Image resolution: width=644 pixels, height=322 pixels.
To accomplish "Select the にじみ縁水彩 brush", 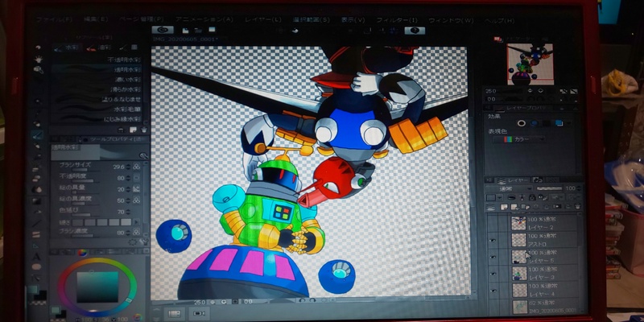I will [x=97, y=119].
